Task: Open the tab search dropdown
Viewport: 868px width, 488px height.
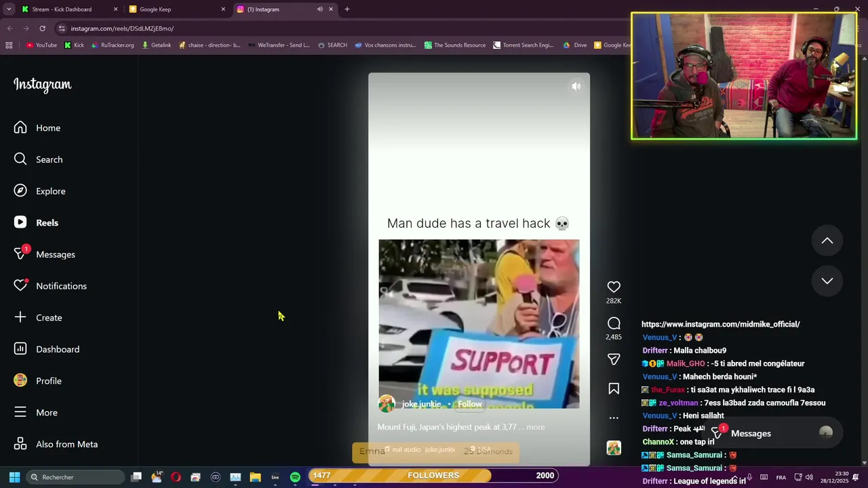Action: tap(9, 9)
